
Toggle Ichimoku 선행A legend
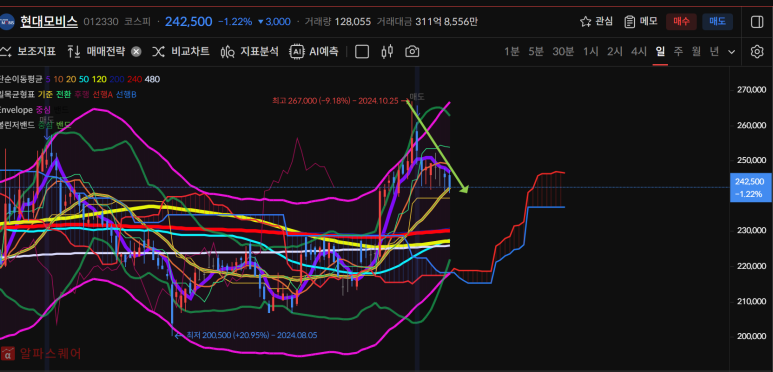pyautogui.click(x=103, y=94)
